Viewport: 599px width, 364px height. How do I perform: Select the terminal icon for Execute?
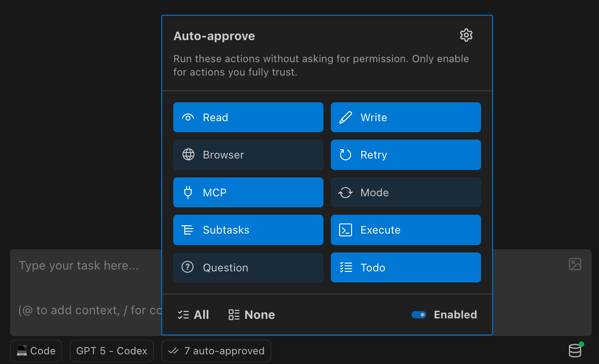[345, 230]
